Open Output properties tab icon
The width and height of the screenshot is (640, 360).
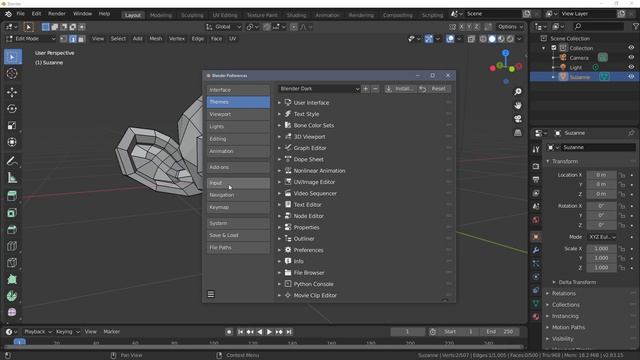tap(536, 180)
